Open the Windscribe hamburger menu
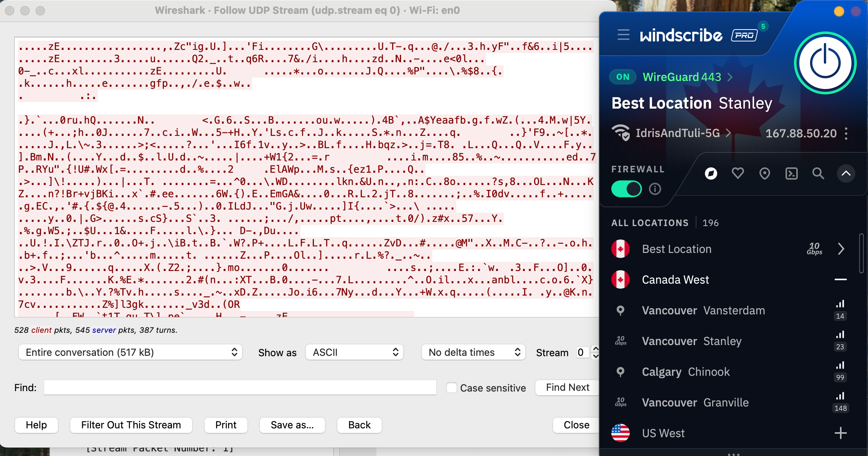This screenshot has height=456, width=868. point(623,35)
